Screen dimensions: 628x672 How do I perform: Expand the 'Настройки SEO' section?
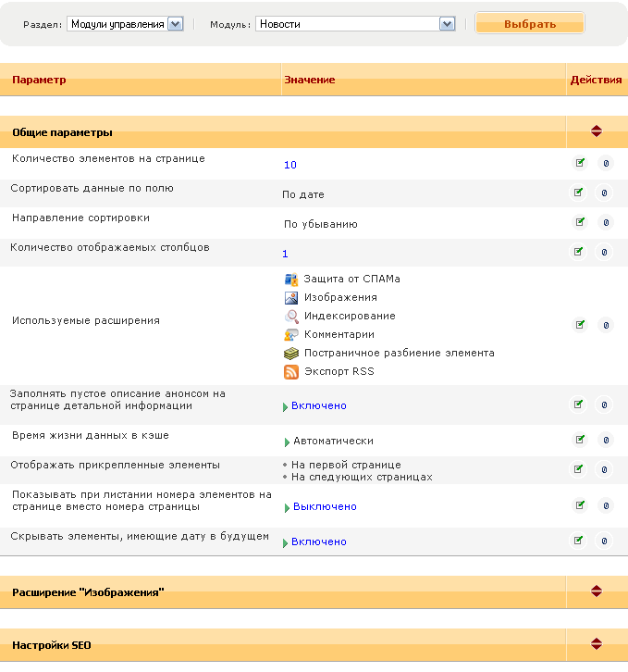tap(597, 644)
